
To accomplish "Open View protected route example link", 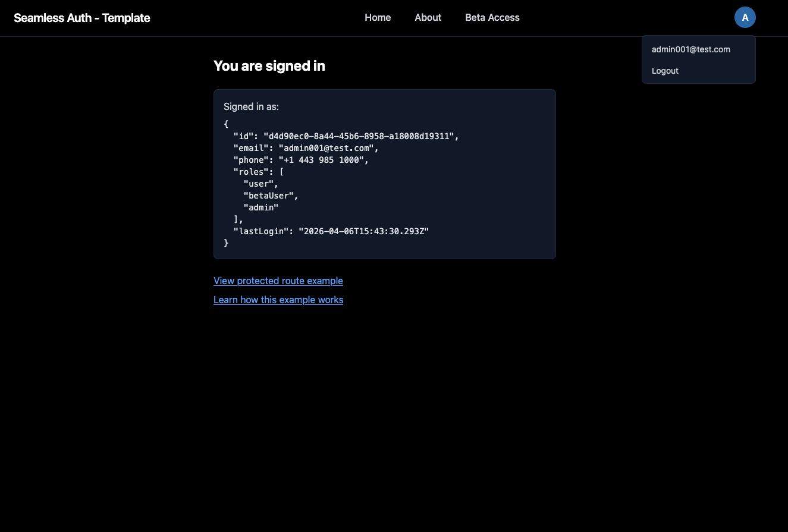I will click(278, 281).
